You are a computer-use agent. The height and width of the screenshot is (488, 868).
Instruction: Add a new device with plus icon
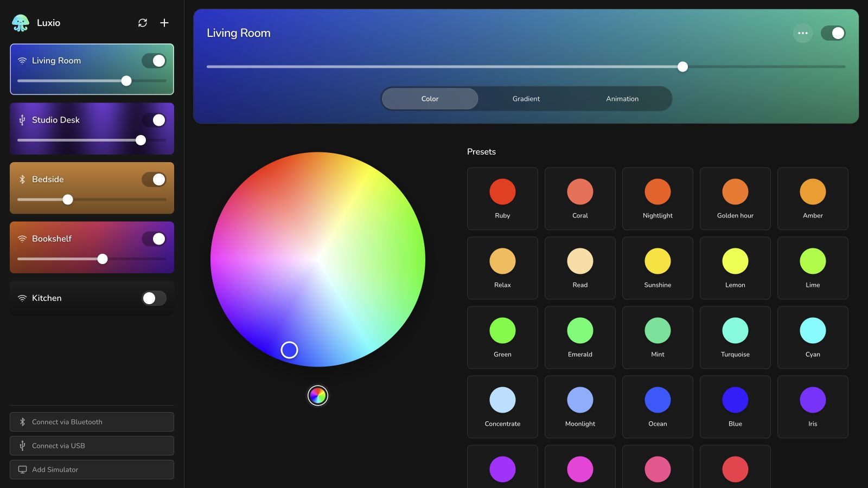(164, 23)
